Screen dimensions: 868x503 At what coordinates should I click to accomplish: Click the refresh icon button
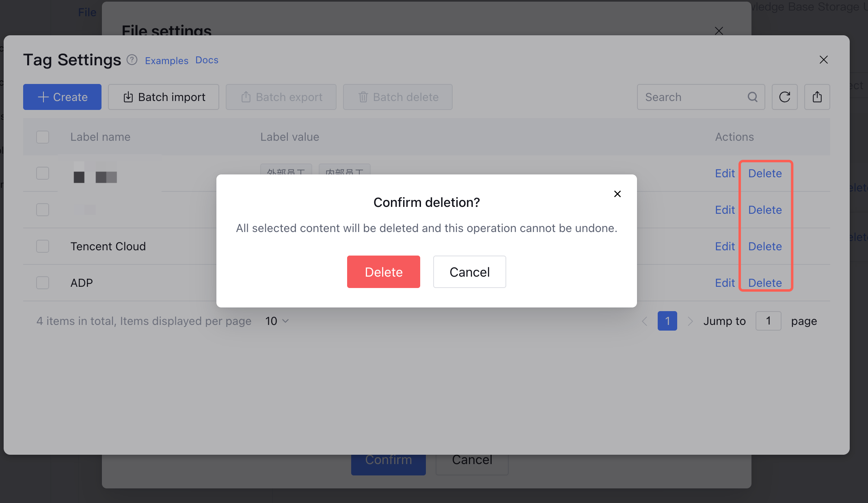[x=784, y=97]
